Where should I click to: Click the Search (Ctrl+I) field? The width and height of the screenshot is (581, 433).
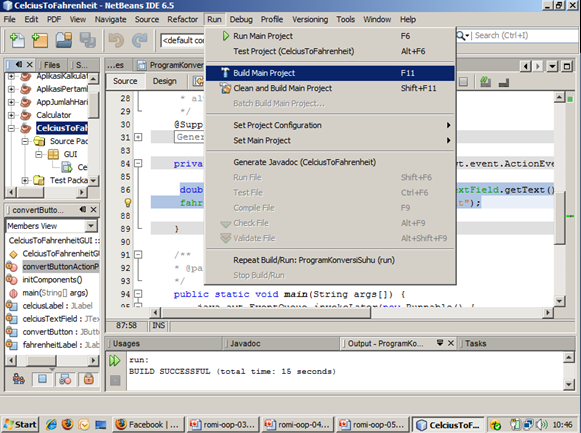point(525,36)
